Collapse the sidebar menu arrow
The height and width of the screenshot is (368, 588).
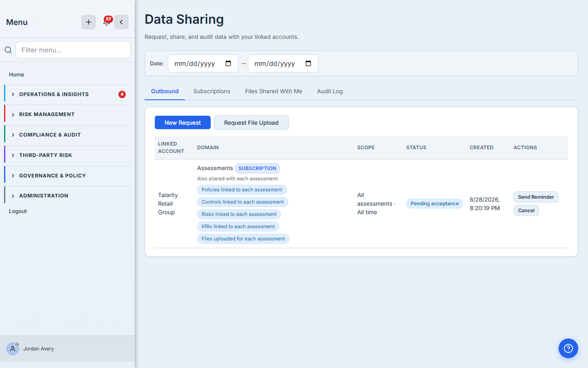pos(121,22)
